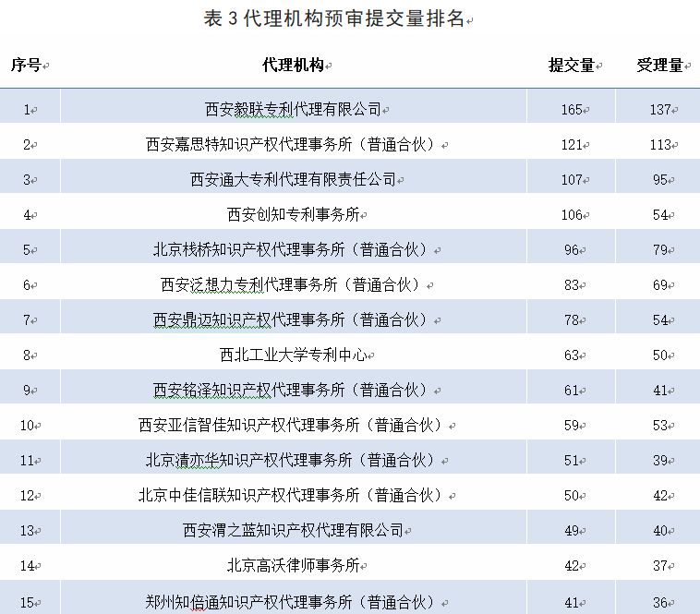700x614 pixels.
Task: Select the 41 acceptance value in row 9
Action: pos(660,390)
